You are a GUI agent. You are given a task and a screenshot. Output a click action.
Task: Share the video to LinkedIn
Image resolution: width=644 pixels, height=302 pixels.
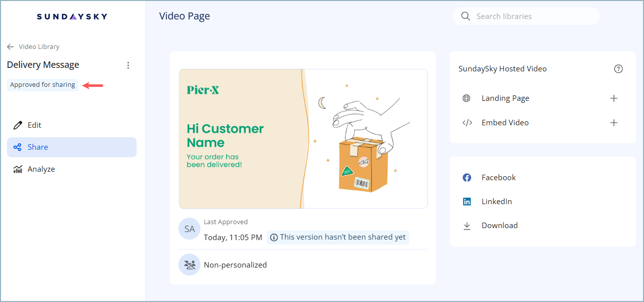[496, 202]
